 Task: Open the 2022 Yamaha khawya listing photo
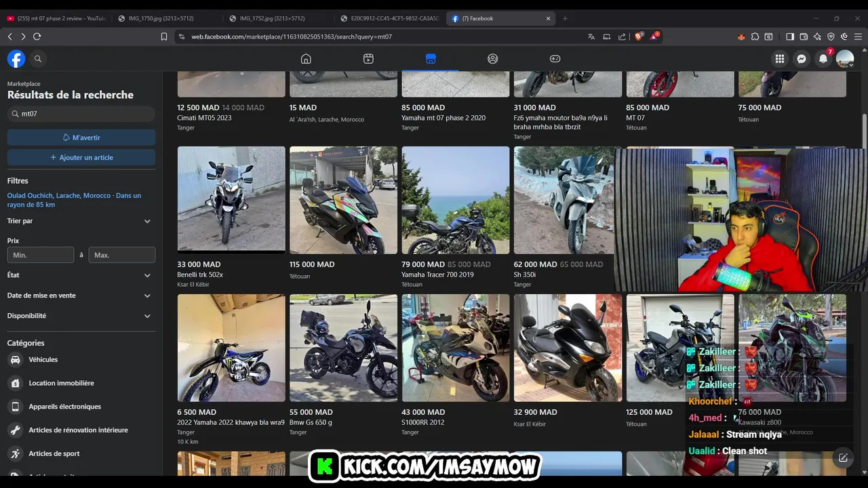click(x=231, y=348)
